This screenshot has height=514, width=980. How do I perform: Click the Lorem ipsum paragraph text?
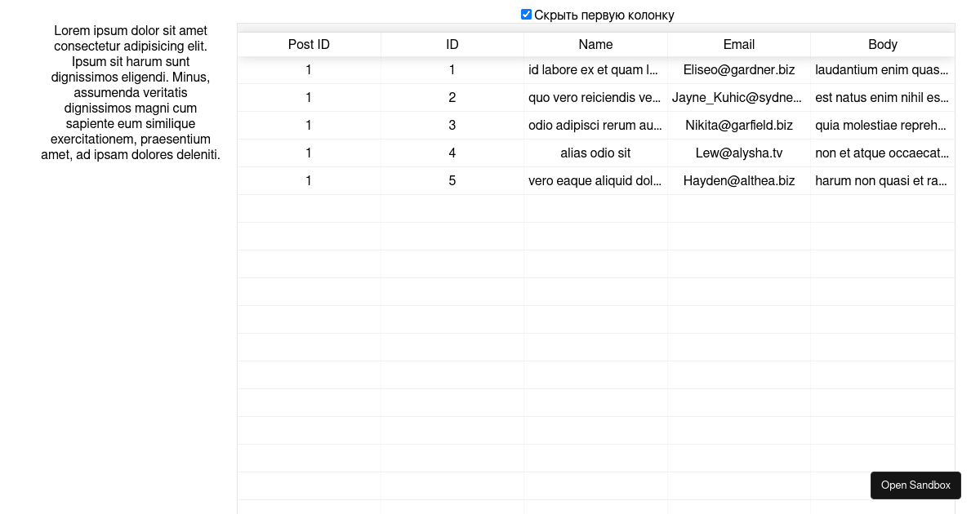pos(131,92)
